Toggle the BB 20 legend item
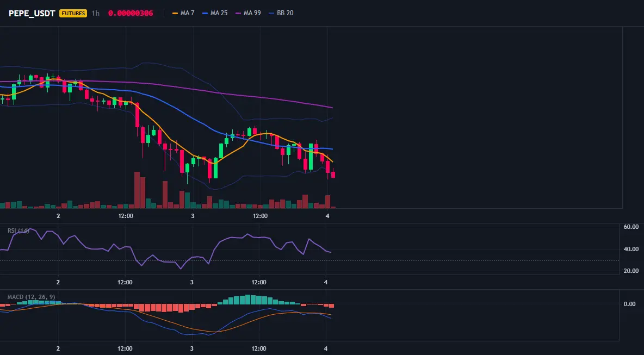 [x=281, y=13]
